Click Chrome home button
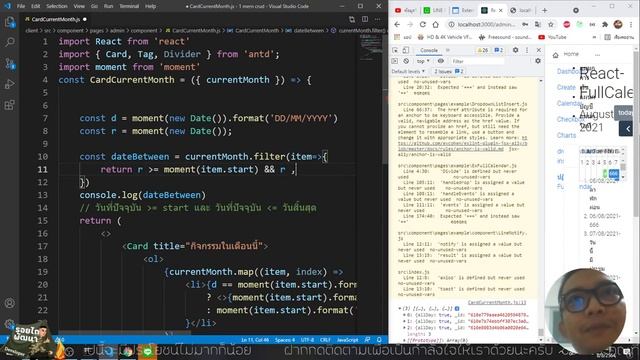Image resolution: width=640 pixels, height=360 pixels. [436, 24]
